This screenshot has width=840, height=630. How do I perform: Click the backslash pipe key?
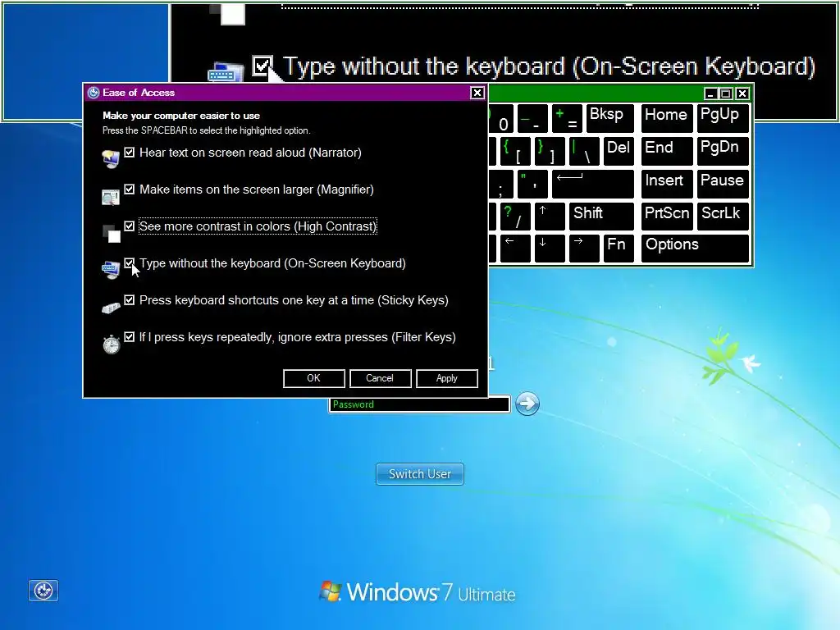coord(584,152)
